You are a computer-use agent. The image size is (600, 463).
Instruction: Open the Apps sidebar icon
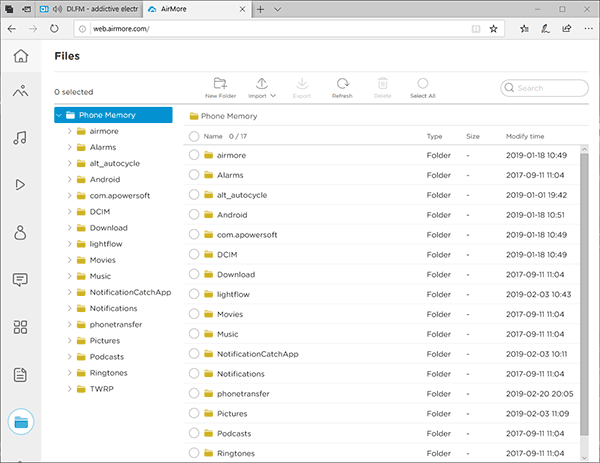(x=21, y=327)
